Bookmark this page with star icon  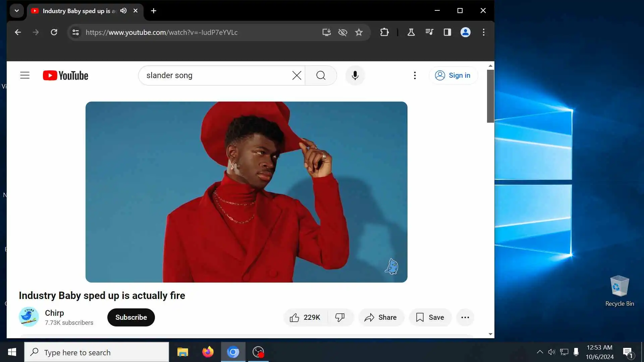[x=359, y=32]
